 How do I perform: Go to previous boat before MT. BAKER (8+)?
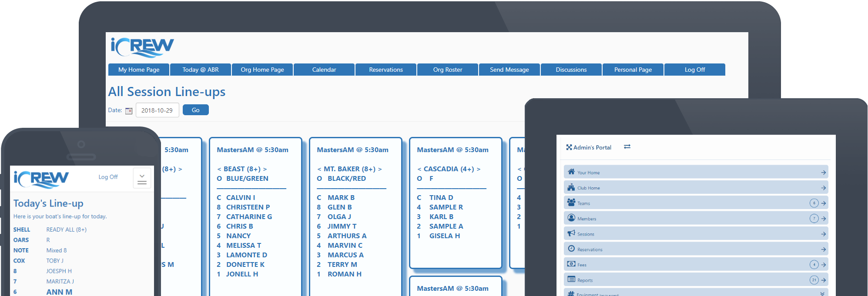pos(319,169)
